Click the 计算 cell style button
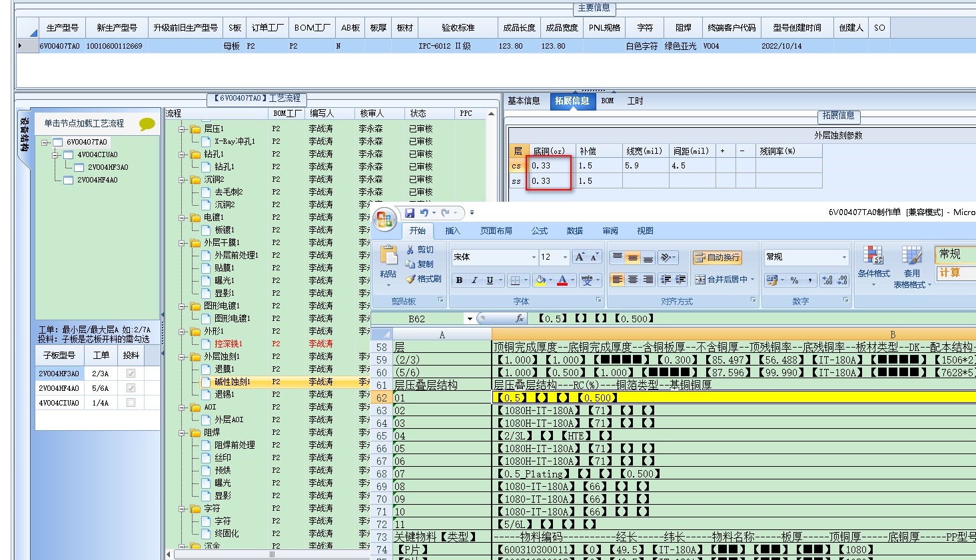Screen dimensions: 976x560 pyautogui.click(x=955, y=273)
